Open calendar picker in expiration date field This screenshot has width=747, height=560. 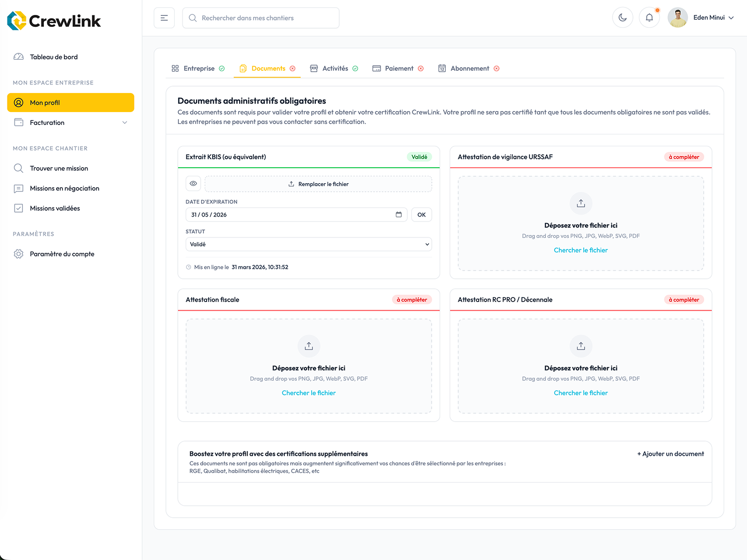[398, 215]
